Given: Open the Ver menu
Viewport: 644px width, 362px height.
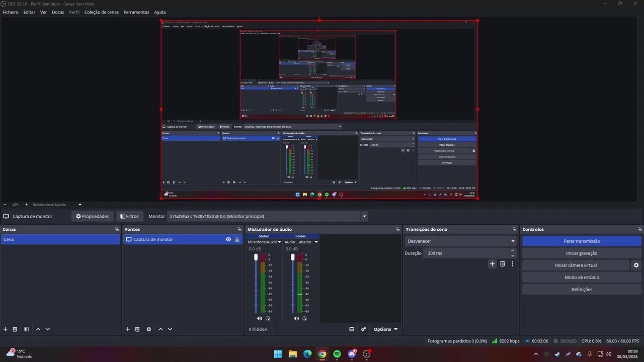Looking at the screenshot, I should [x=44, y=12].
